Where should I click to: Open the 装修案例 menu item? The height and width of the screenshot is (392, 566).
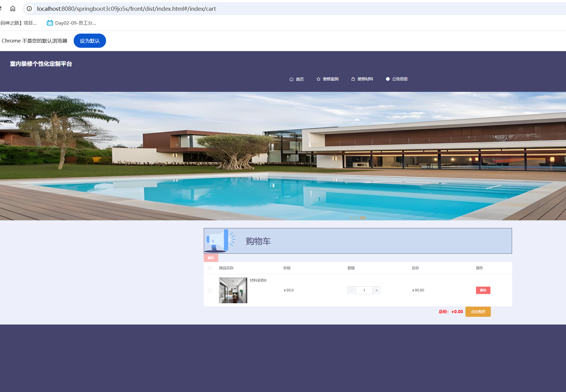point(330,79)
